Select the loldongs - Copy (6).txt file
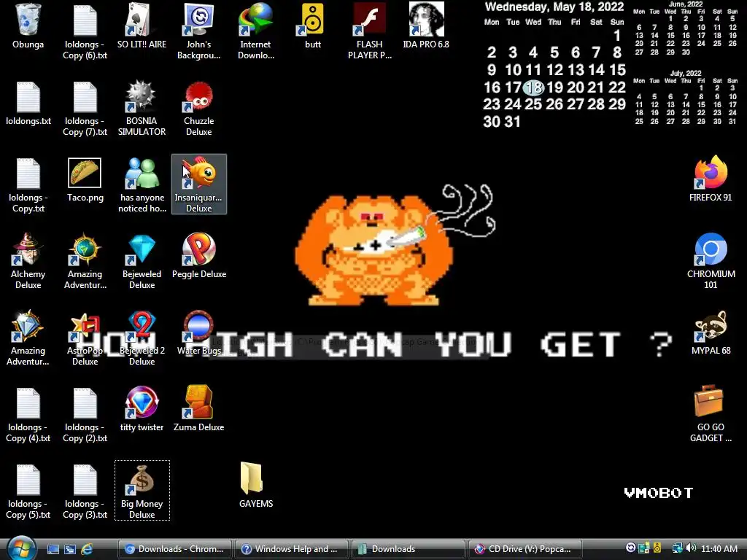Screen dimensions: 747x560 85,31
